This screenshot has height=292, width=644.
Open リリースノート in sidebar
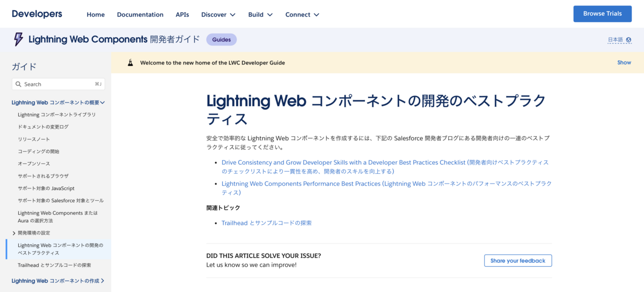tap(34, 139)
